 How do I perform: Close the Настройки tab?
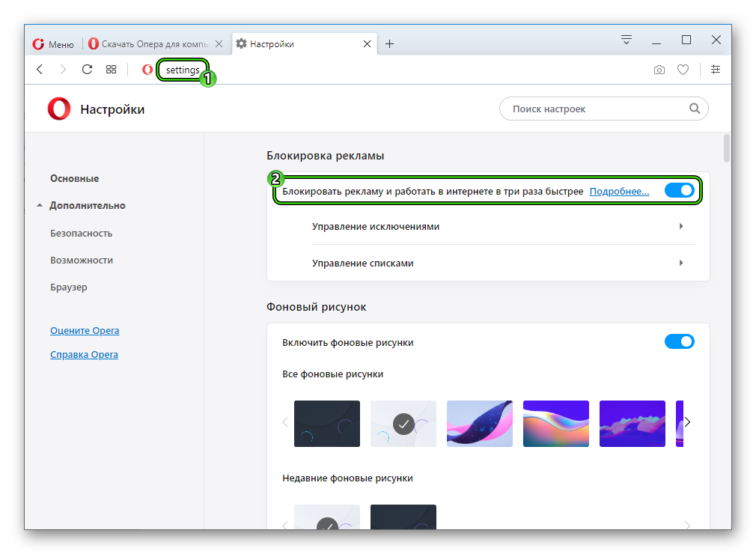367,44
